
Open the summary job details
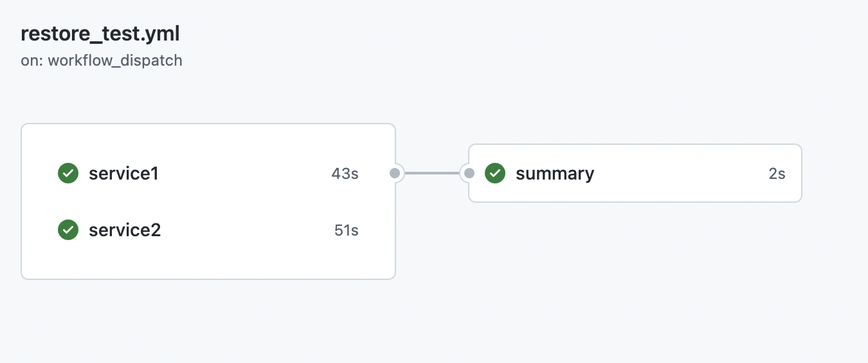[x=555, y=173]
